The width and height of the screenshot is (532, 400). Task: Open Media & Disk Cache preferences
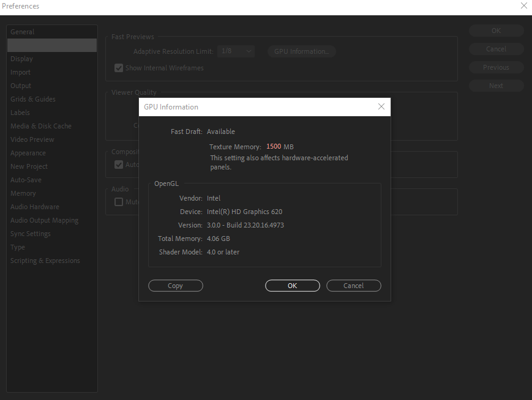[x=40, y=126]
